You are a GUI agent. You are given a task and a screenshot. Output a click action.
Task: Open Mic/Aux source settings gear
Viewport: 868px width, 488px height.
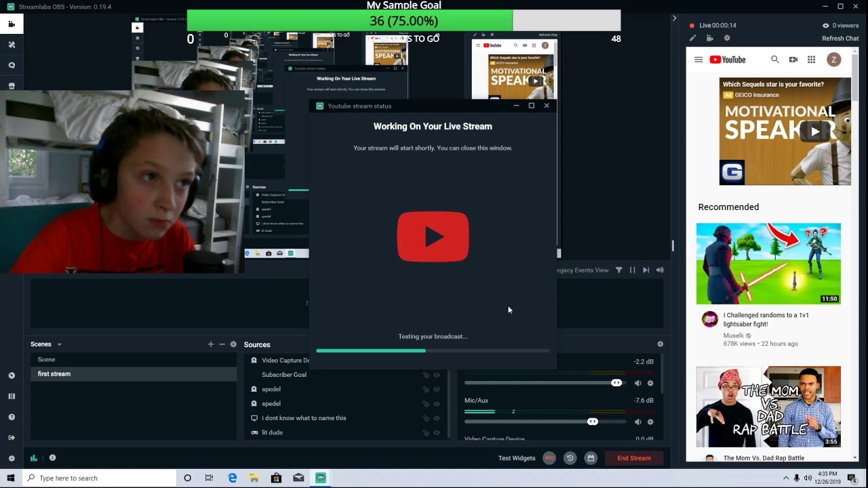(x=650, y=422)
